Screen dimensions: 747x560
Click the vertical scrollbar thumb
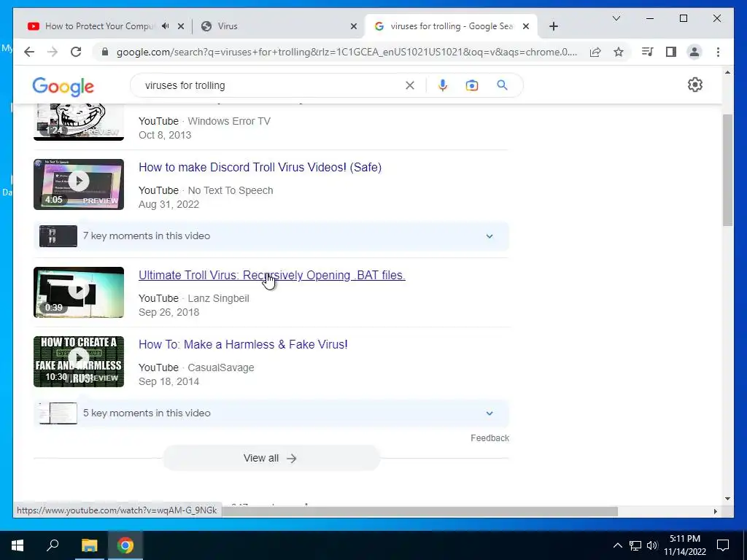(x=727, y=170)
